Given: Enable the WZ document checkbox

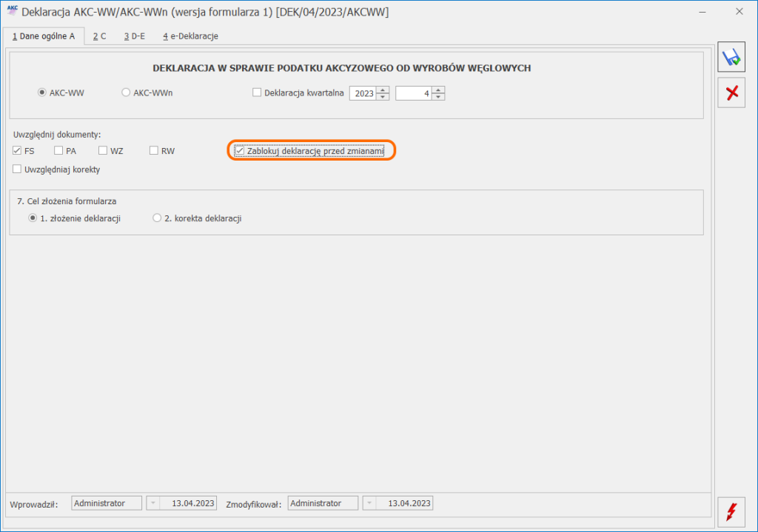Looking at the screenshot, I should point(102,150).
